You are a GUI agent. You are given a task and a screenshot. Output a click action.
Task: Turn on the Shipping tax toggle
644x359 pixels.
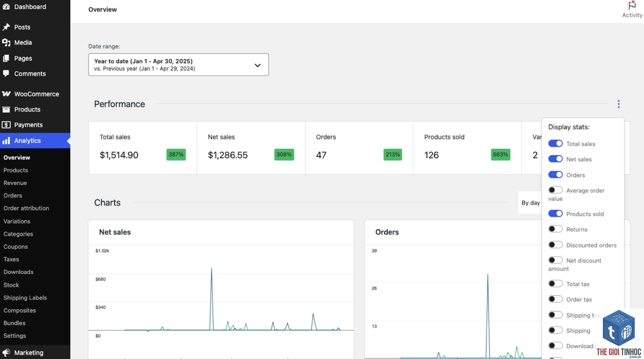[555, 315]
